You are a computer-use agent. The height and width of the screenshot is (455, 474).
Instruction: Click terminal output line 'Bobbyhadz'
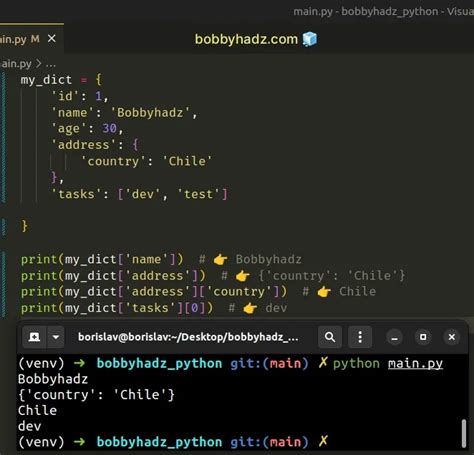point(53,379)
